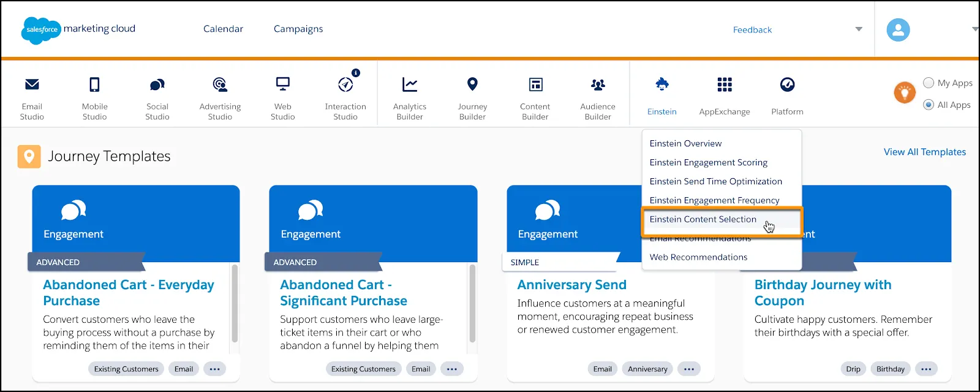Open Analytics Builder
This screenshot has height=392, width=980.
(410, 97)
